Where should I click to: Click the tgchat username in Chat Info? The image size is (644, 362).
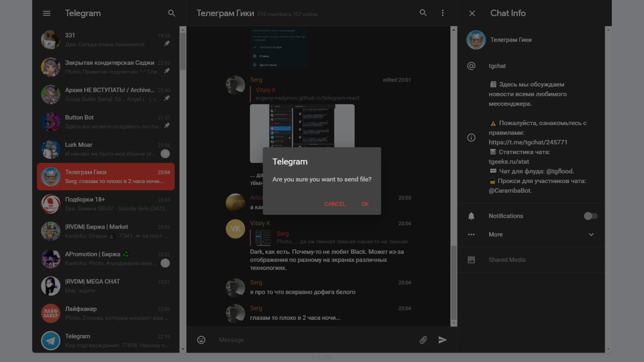pyautogui.click(x=497, y=66)
